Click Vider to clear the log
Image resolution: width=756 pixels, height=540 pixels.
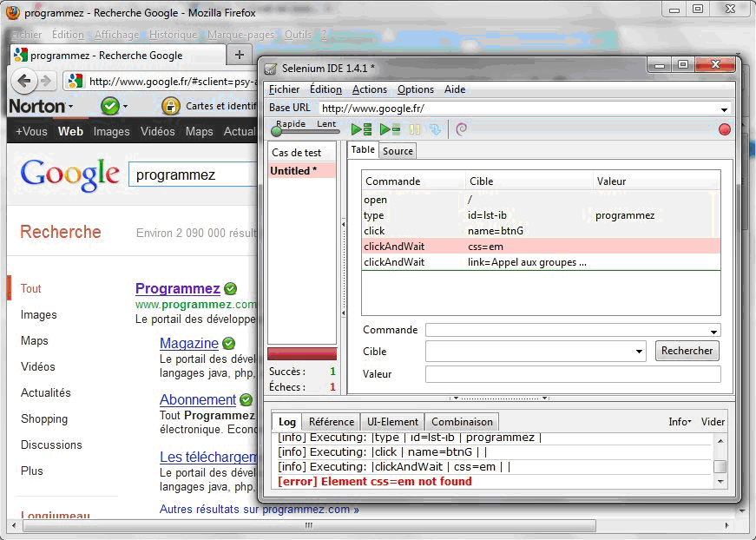(x=713, y=422)
